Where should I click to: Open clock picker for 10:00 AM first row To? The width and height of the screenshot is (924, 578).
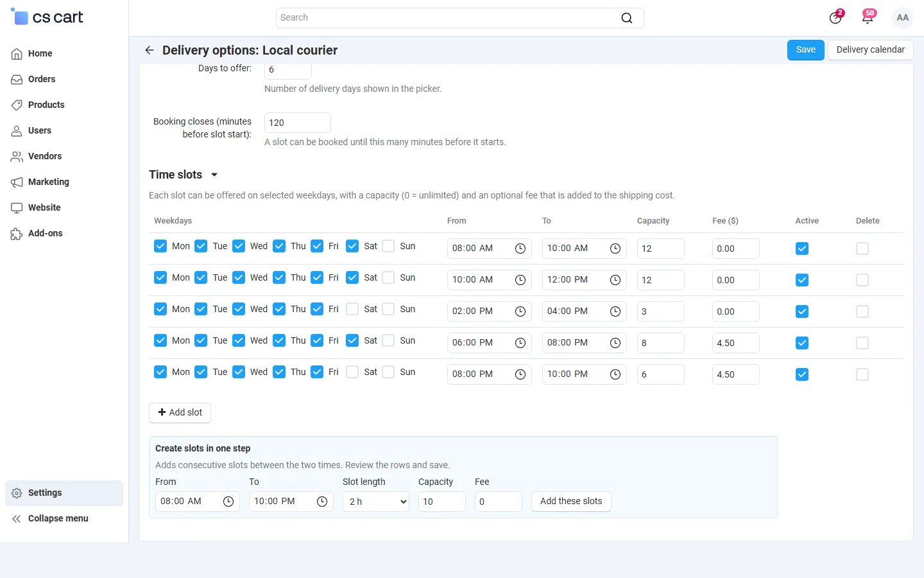pos(615,249)
